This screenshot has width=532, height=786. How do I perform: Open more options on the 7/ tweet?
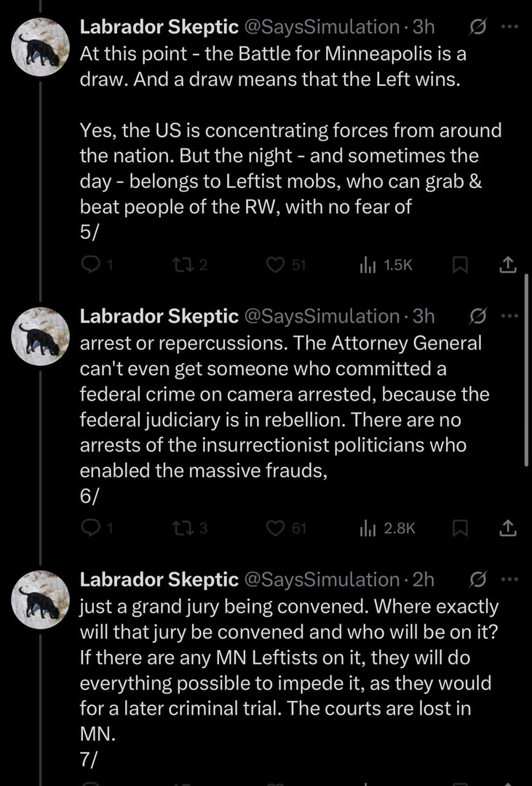509,580
